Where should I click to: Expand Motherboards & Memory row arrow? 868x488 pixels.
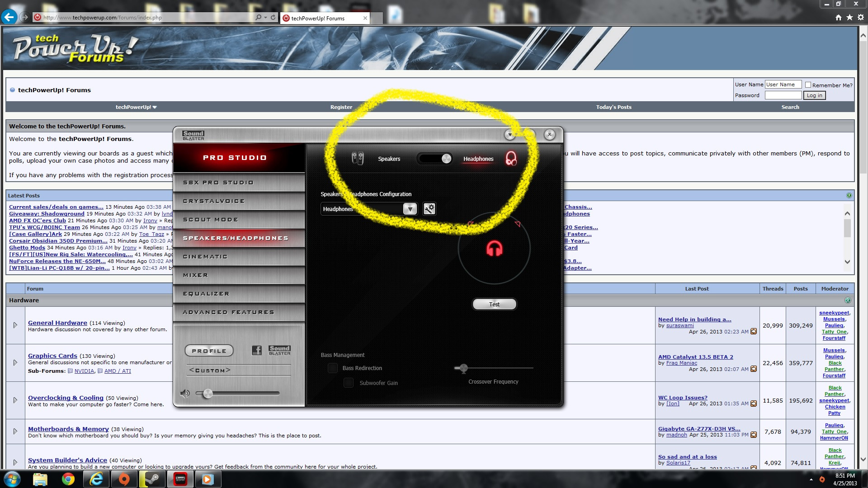15,432
